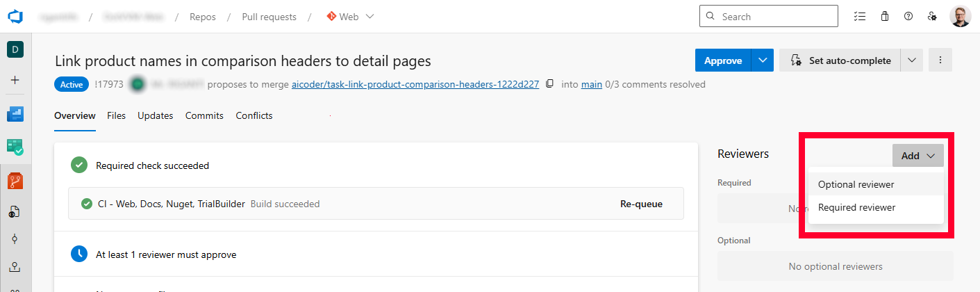Open the Repos icon in sidebar

coord(15,181)
